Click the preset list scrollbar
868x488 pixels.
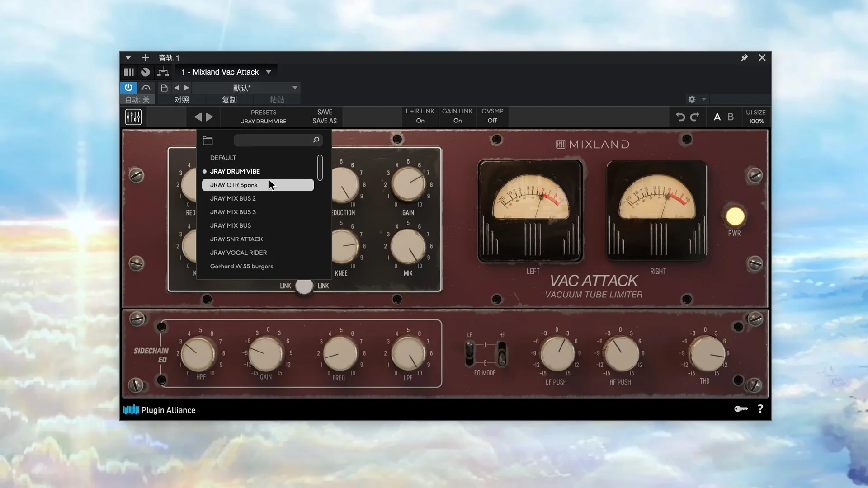[x=320, y=168]
